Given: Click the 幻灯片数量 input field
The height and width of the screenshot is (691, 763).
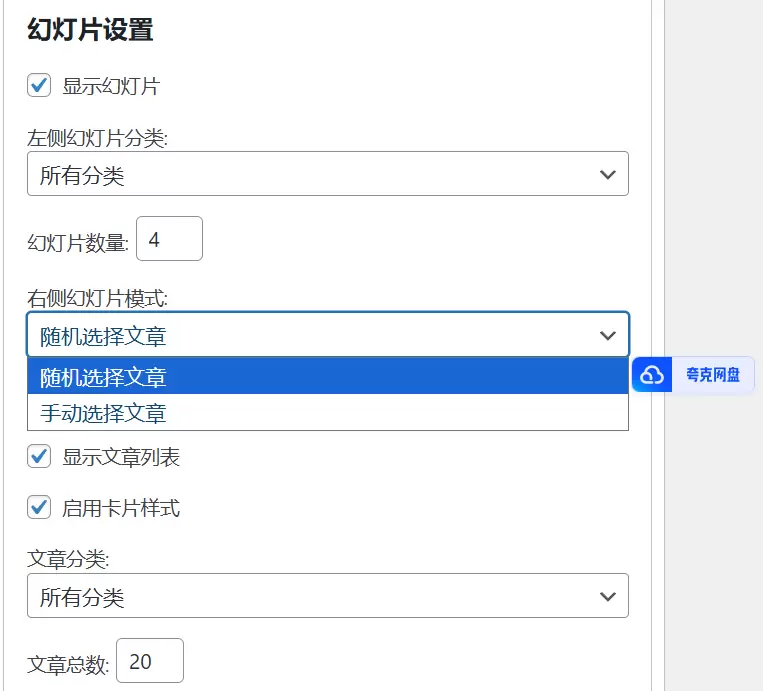Looking at the screenshot, I should [169, 239].
